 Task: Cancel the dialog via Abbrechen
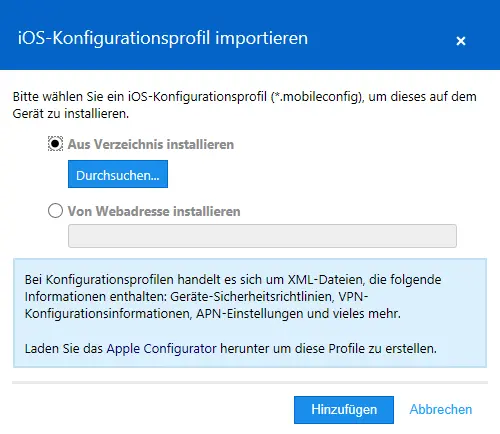coord(441,410)
